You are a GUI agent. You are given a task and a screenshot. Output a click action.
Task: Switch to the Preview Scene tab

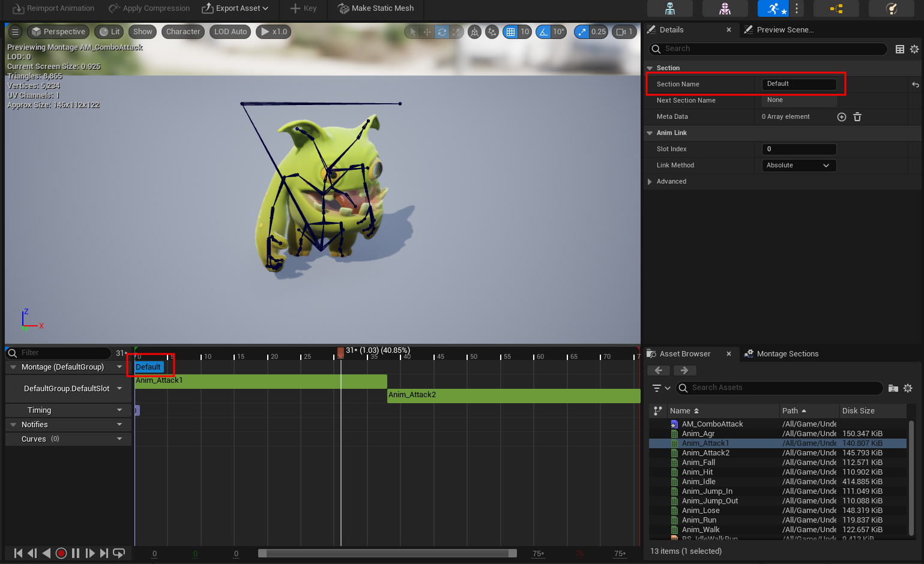785,30
